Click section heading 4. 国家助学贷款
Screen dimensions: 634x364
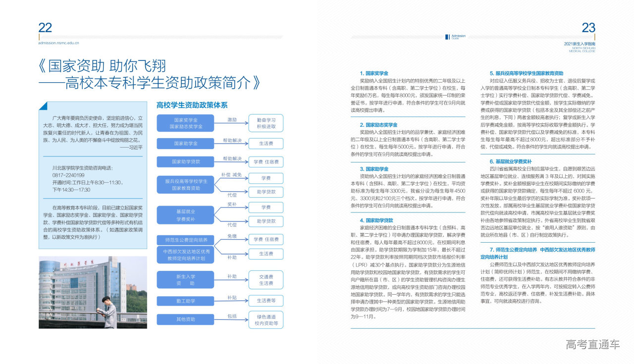[376, 220]
